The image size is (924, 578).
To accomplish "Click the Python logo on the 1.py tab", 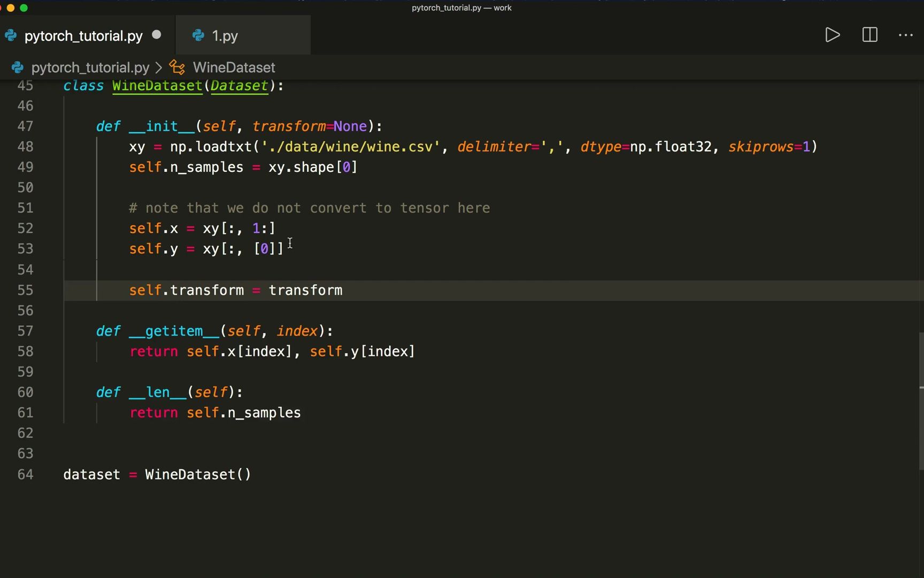I will (x=197, y=36).
